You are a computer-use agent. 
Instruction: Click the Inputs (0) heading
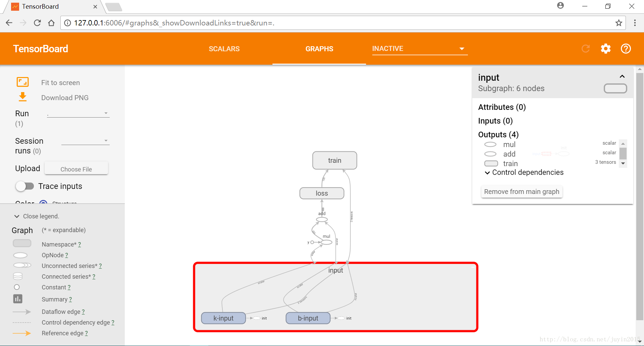[495, 121]
